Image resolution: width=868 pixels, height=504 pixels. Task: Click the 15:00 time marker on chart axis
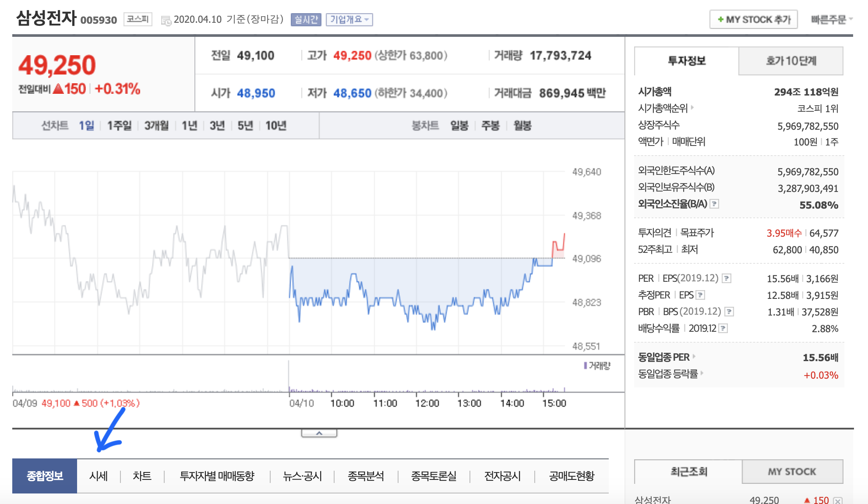tap(554, 403)
